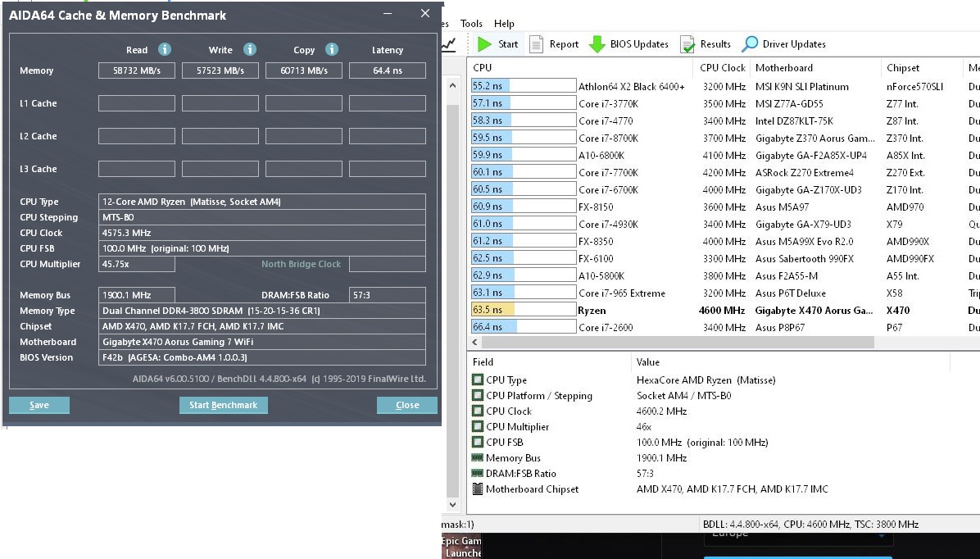
Task: Open the Help menu
Action: click(x=505, y=24)
